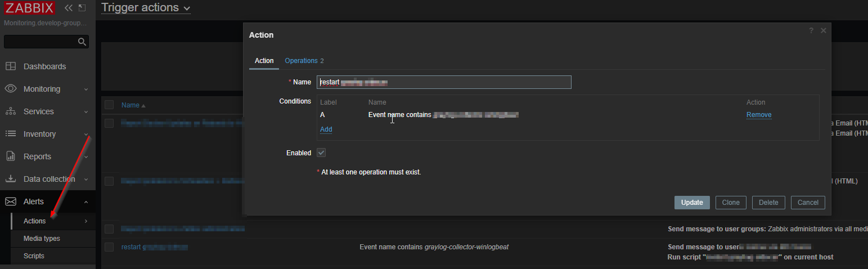868x269 pixels.
Task: Click the sidebar hide toggle icon
Action: (82, 8)
